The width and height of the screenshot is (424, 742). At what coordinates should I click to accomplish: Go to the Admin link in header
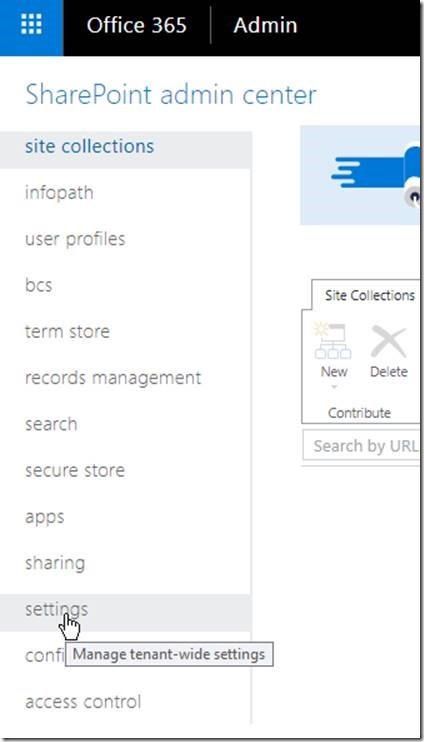click(x=265, y=25)
